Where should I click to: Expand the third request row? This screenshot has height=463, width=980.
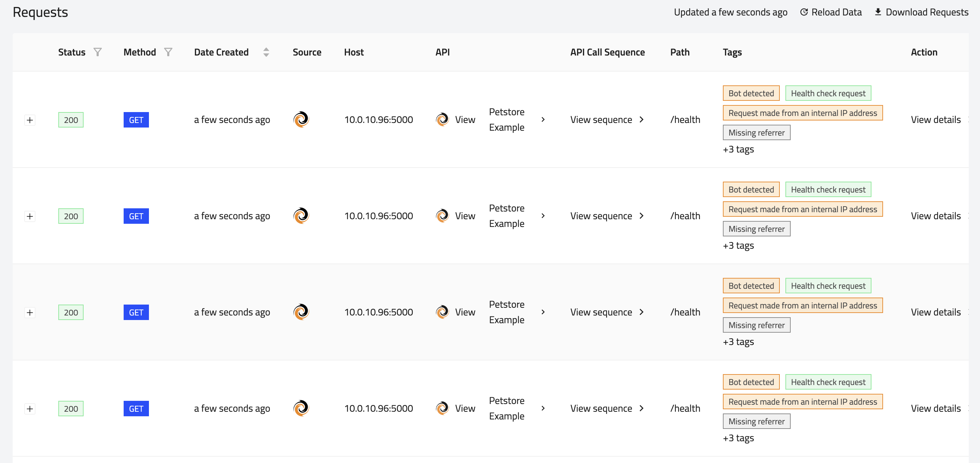[30, 313]
